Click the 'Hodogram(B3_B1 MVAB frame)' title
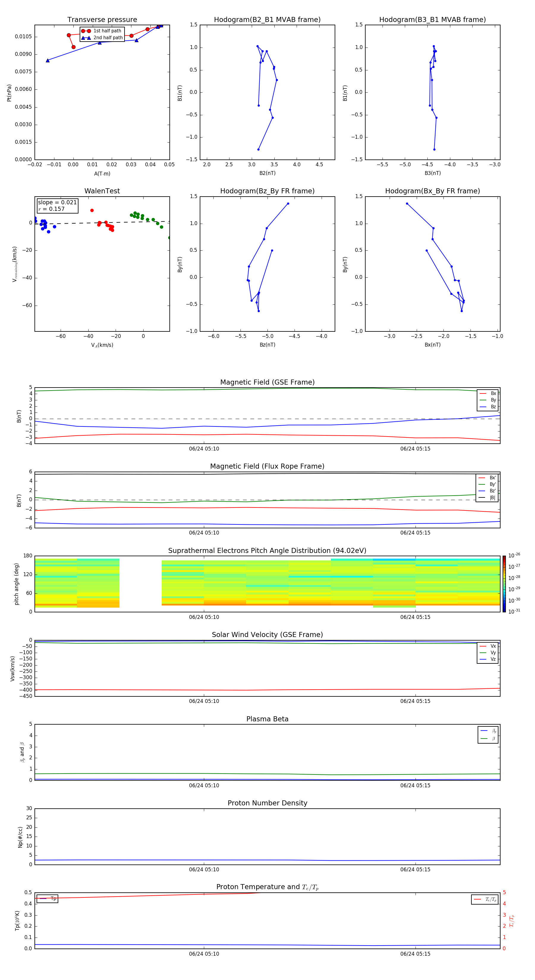Viewport: 535px width, 980px height. tap(432, 20)
